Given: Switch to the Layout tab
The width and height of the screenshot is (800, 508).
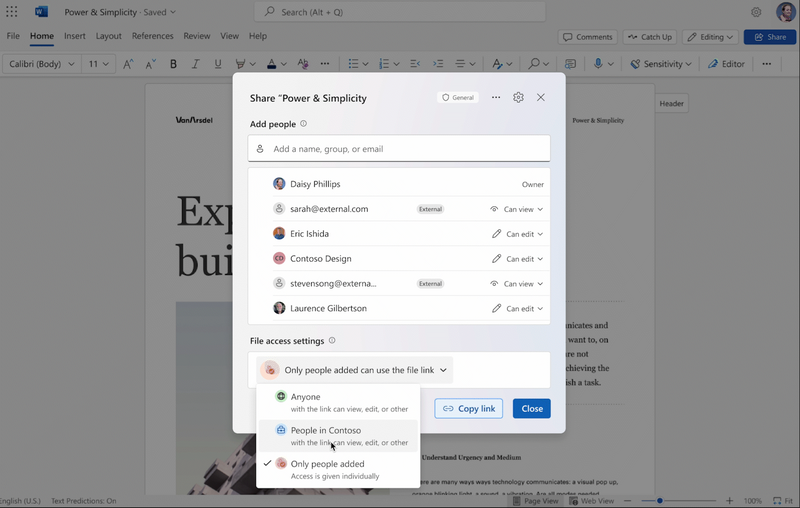Looking at the screenshot, I should [x=109, y=36].
